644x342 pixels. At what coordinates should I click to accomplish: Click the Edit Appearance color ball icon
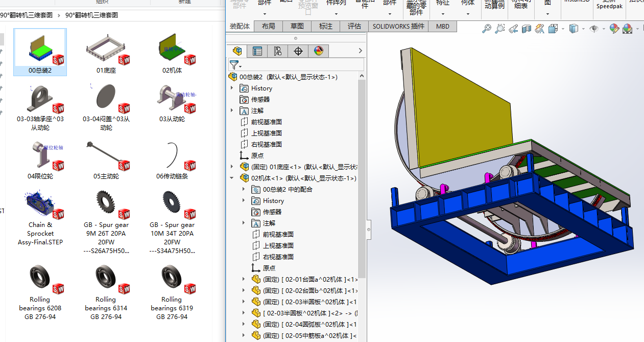click(614, 29)
